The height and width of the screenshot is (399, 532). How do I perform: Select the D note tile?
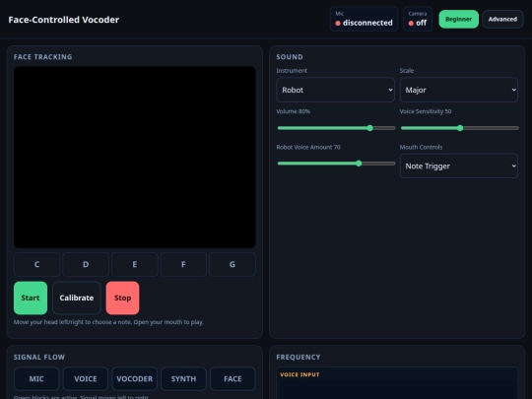click(86, 264)
